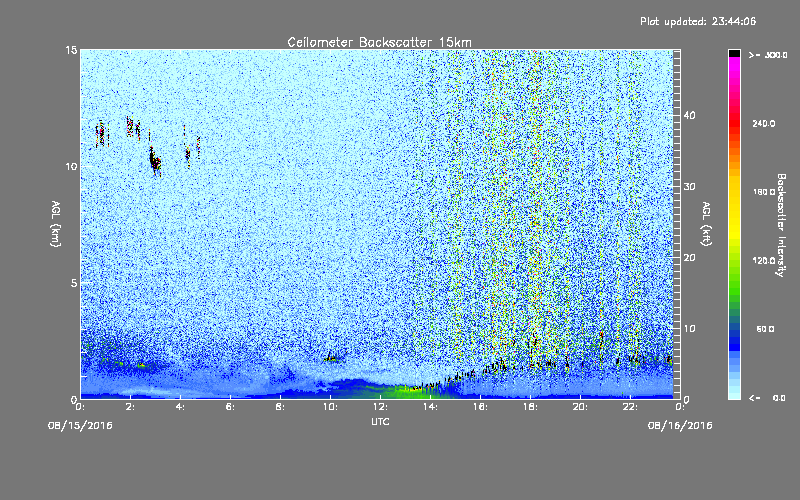The height and width of the screenshot is (500, 800).
Task: Click the 5 km tick label on the left axis
Action: coord(73,283)
